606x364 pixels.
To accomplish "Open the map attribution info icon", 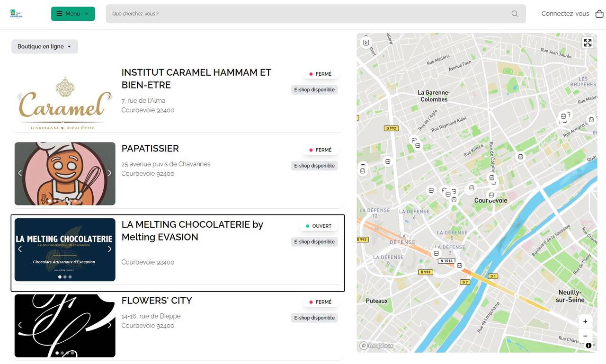I will [x=588, y=346].
